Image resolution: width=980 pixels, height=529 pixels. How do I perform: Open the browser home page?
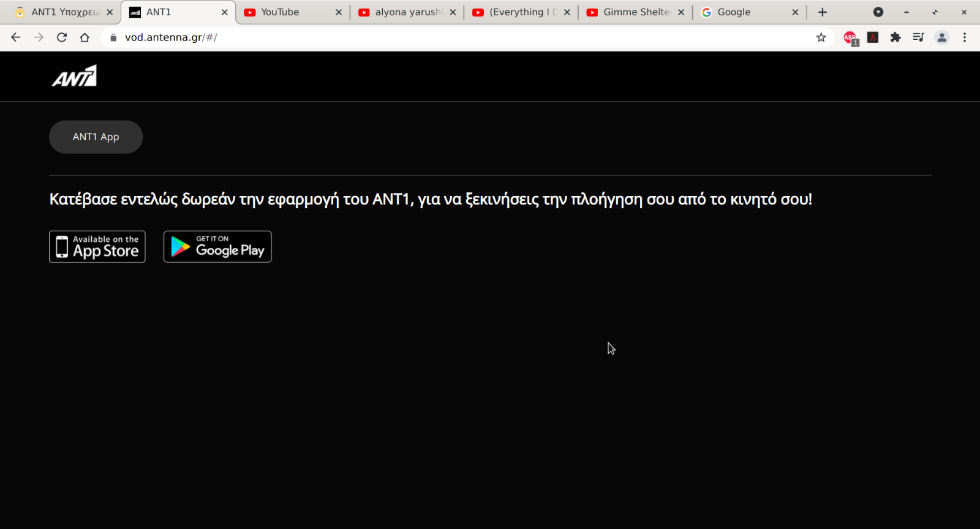click(85, 37)
